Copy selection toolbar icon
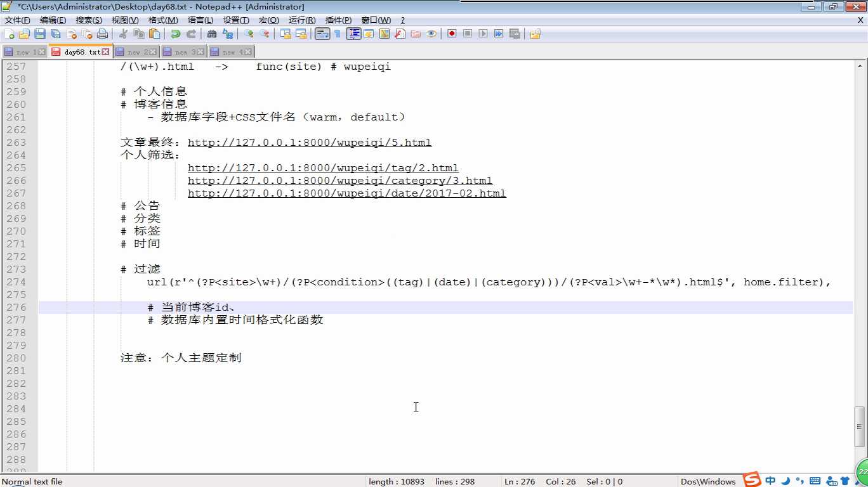This screenshot has height=487, width=868. coord(139,34)
